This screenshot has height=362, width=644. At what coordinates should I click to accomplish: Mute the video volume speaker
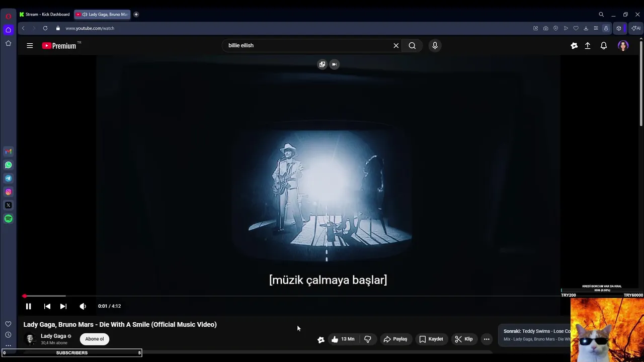[x=83, y=306]
